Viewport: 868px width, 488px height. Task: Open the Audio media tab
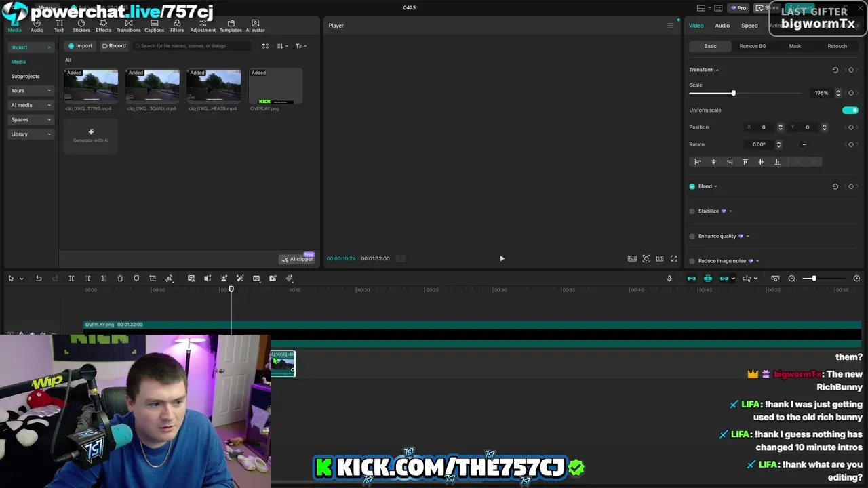click(37, 26)
